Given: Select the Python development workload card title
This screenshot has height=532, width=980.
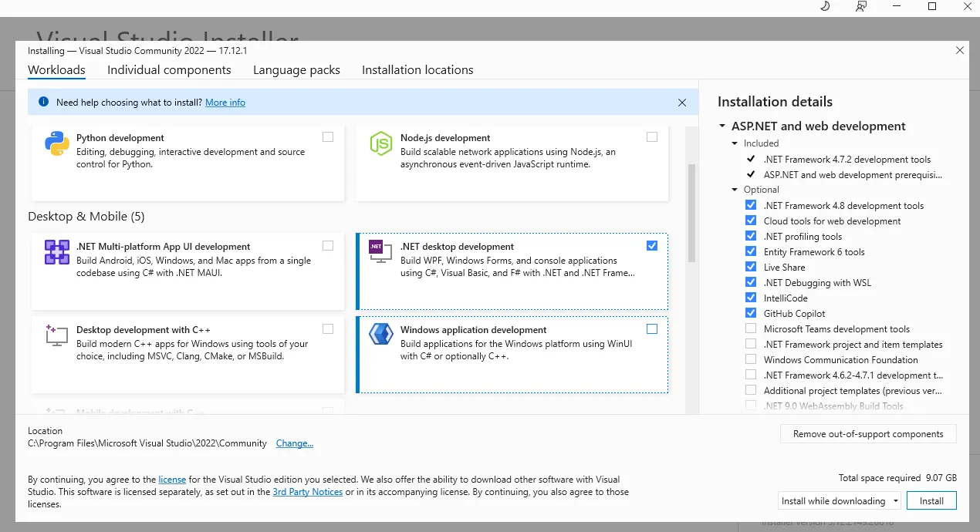Looking at the screenshot, I should pyautogui.click(x=120, y=138).
